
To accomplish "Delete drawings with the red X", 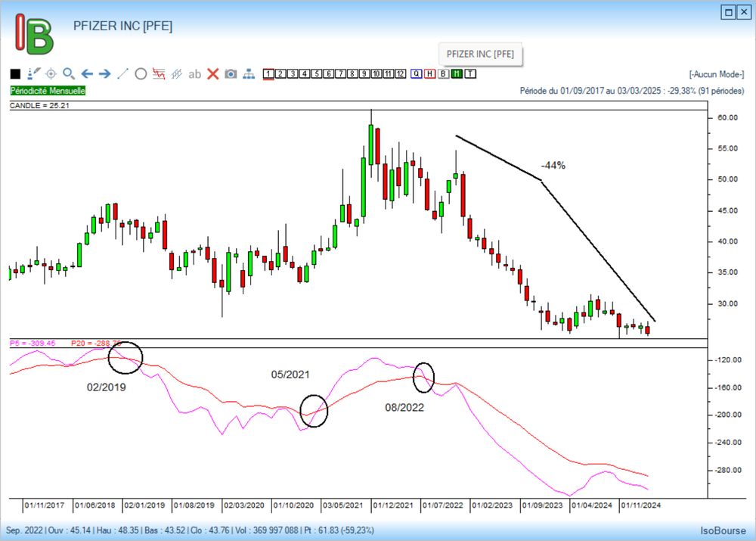I will (x=213, y=74).
